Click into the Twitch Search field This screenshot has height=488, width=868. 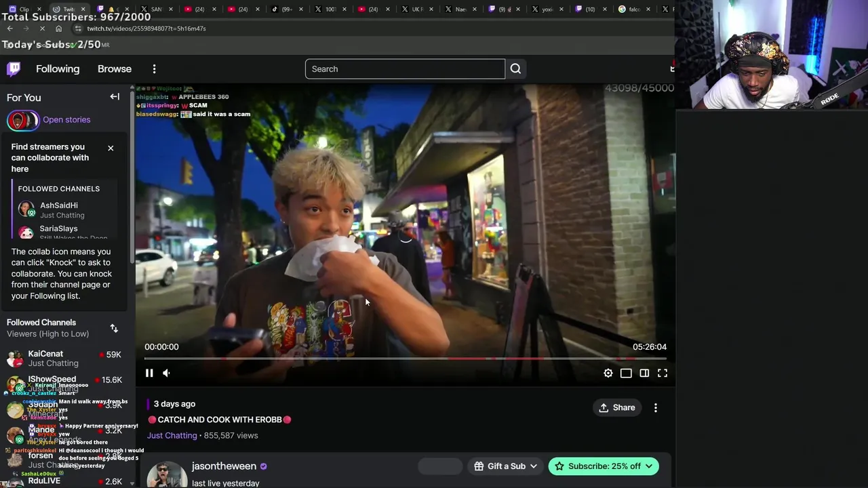[405, 69]
